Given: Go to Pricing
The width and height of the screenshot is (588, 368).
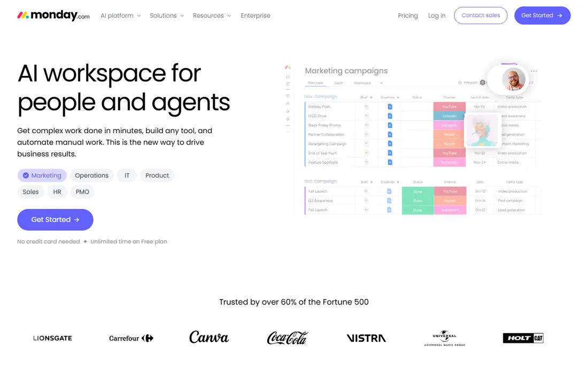Looking at the screenshot, I should [408, 16].
